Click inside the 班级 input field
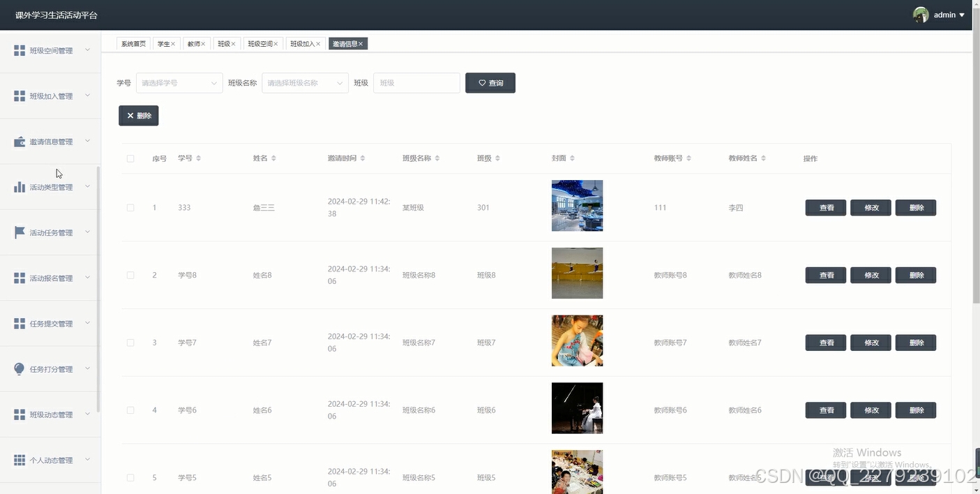 tap(416, 82)
